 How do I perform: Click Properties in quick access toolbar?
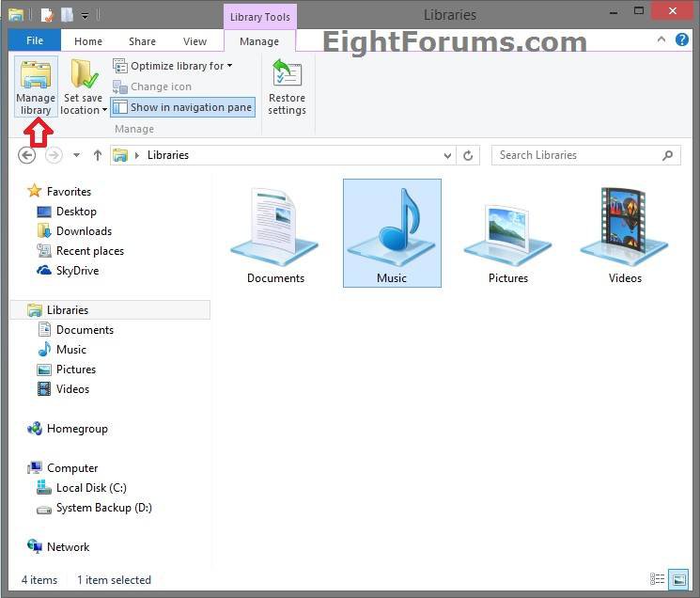47,15
